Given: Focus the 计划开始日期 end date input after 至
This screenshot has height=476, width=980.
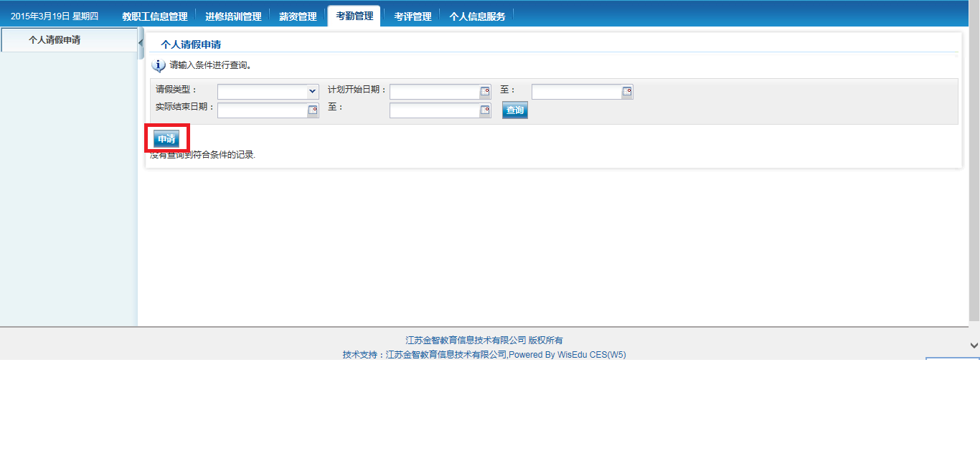Looking at the screenshot, I should pyautogui.click(x=576, y=92).
